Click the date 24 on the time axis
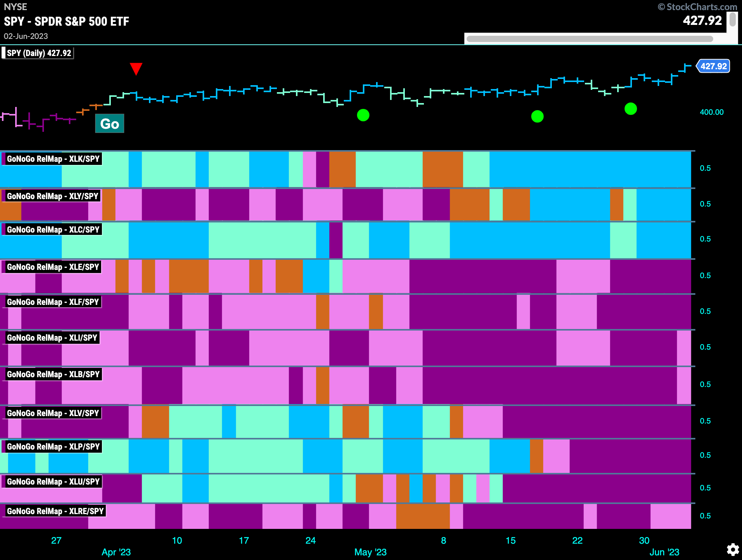Image resolution: width=742 pixels, height=560 pixels. coord(311,541)
